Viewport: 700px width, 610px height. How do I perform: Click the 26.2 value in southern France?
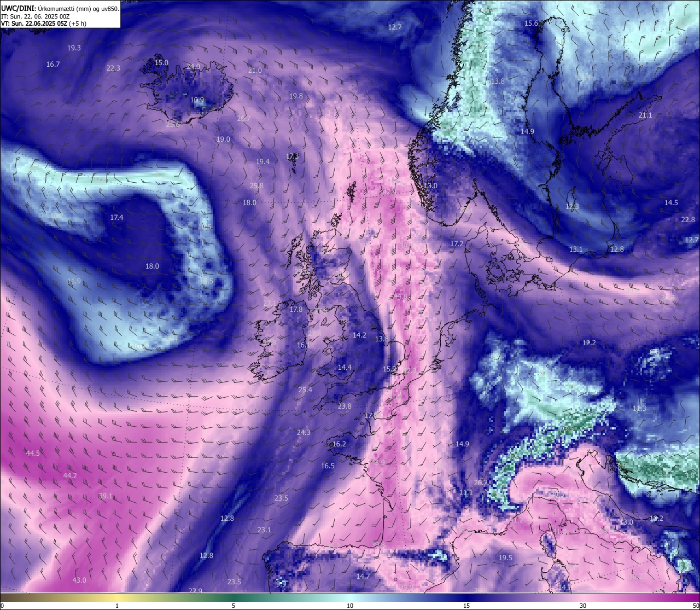coord(481,483)
